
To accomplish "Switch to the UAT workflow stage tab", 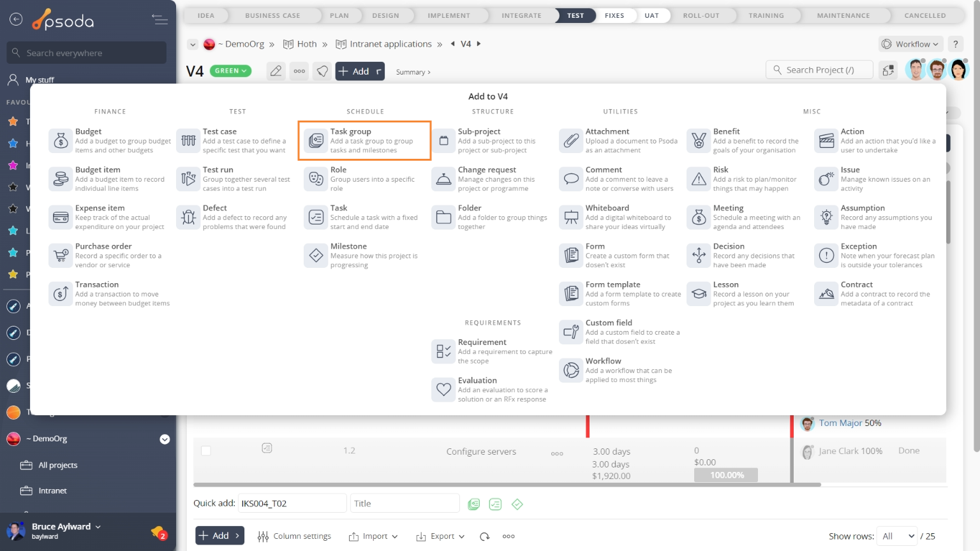I will 651,15.
